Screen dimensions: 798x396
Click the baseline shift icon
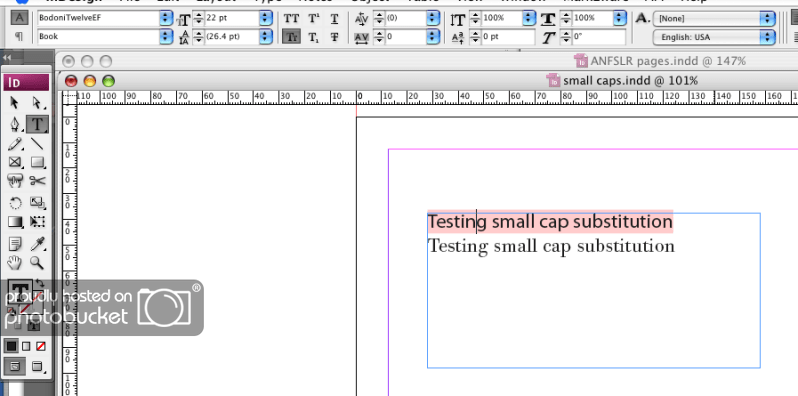(x=458, y=37)
